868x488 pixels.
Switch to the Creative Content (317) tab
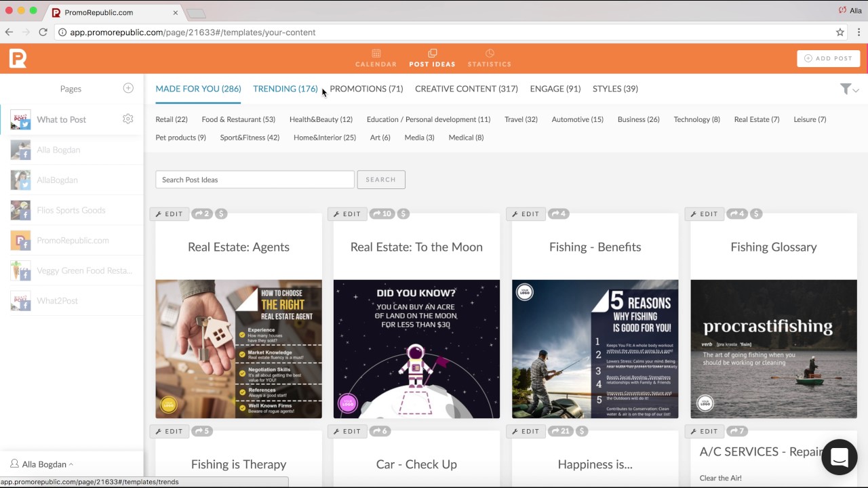pos(467,89)
